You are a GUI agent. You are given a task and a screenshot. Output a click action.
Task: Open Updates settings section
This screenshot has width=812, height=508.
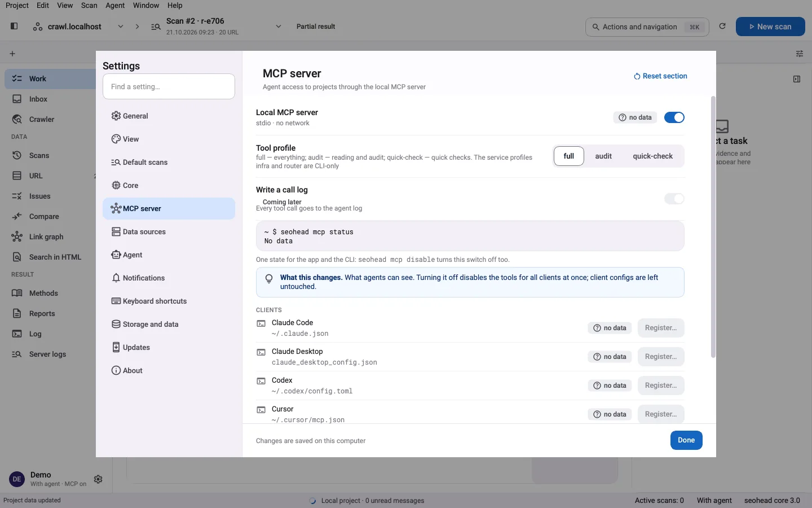(169, 347)
